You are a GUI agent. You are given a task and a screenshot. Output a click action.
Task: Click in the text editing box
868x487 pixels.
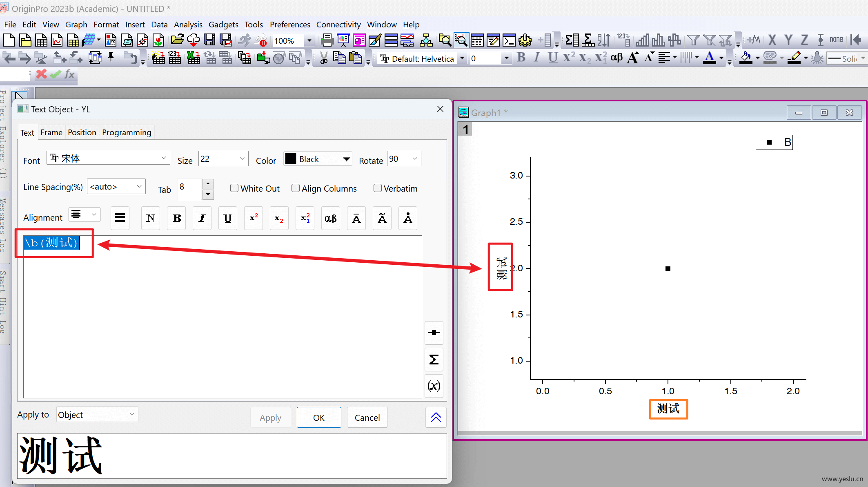click(223, 317)
